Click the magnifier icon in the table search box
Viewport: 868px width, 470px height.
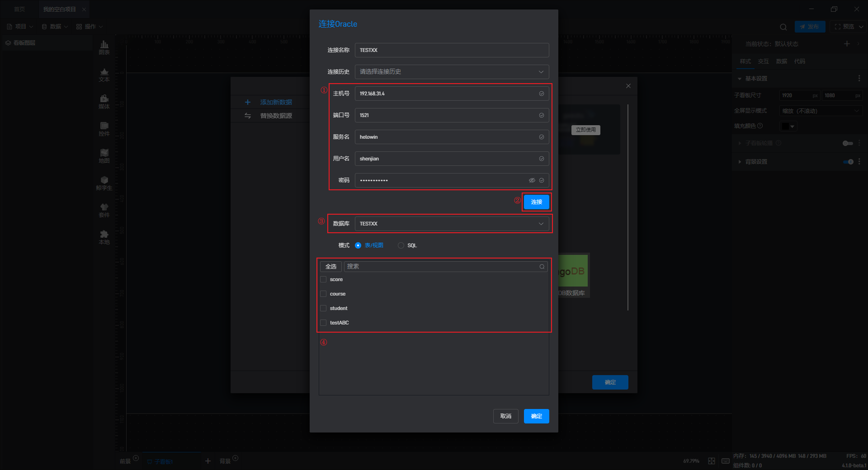coord(542,267)
